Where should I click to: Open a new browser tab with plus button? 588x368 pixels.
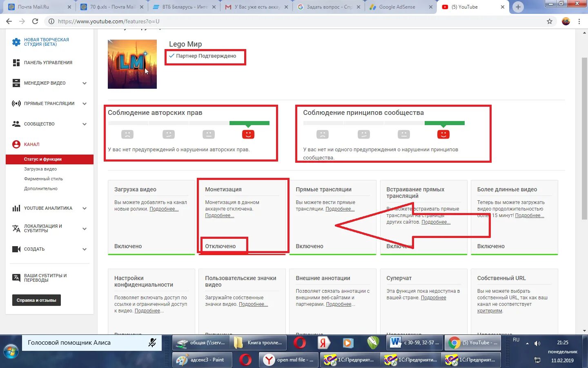pyautogui.click(x=518, y=7)
